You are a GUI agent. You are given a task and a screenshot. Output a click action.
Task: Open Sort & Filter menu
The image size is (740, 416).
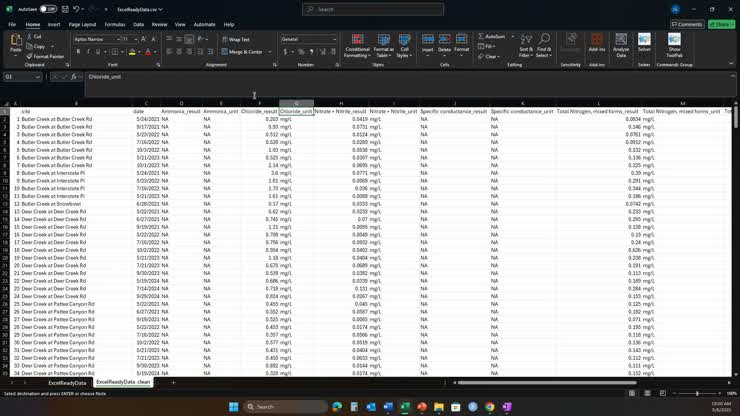tap(526, 46)
